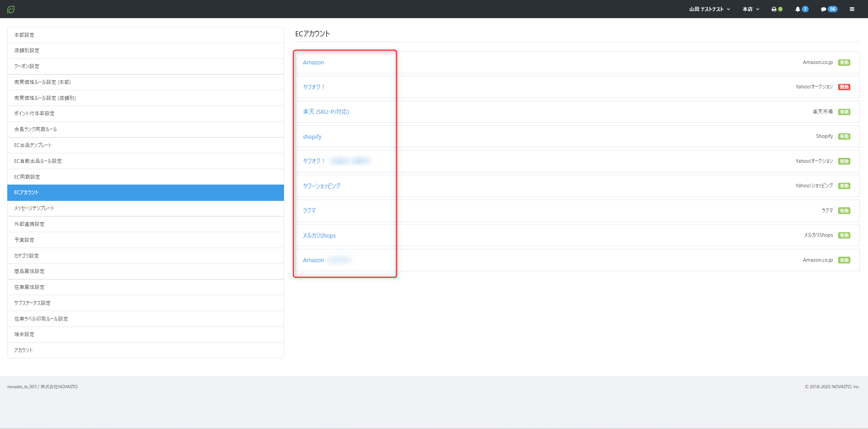Image resolution: width=868 pixels, height=429 pixels.
Task: Open 店舗別設定 in the sidebar
Action: (x=145, y=51)
